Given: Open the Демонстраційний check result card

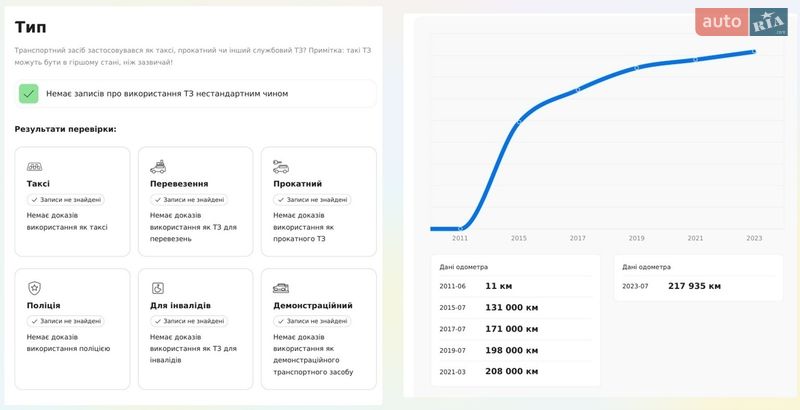Looking at the screenshot, I should [x=318, y=328].
